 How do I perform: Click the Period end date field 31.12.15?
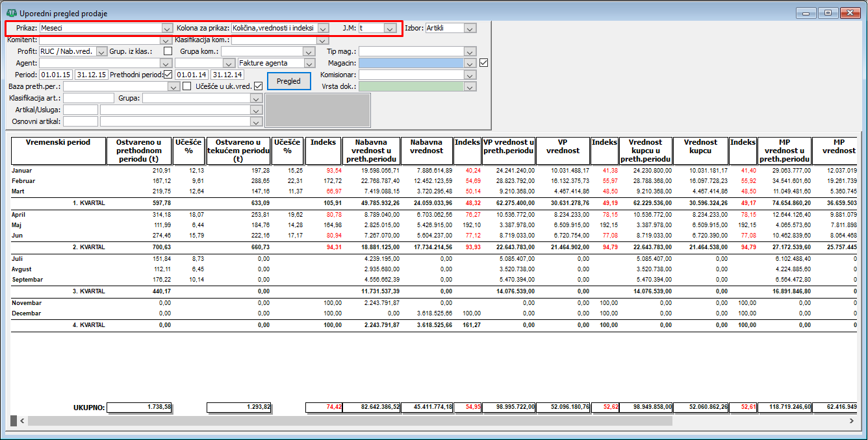click(91, 75)
